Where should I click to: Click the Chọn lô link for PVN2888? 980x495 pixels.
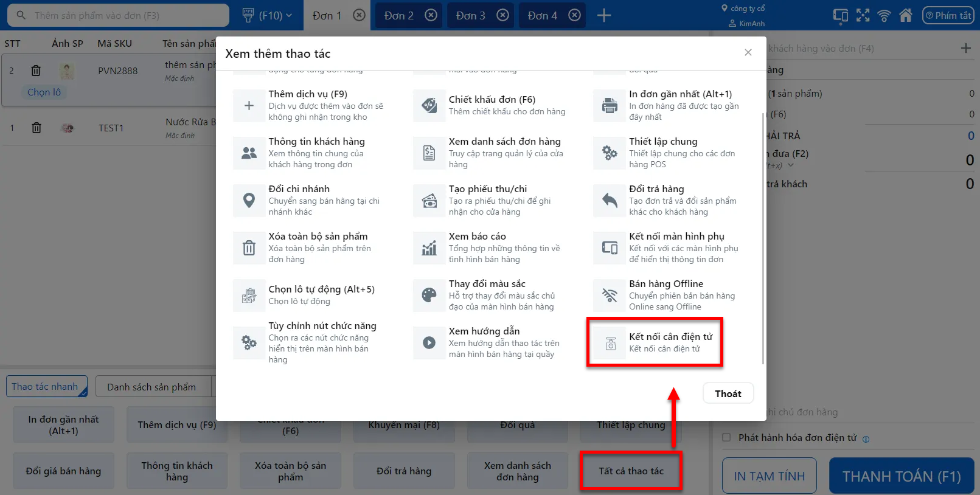tap(44, 92)
